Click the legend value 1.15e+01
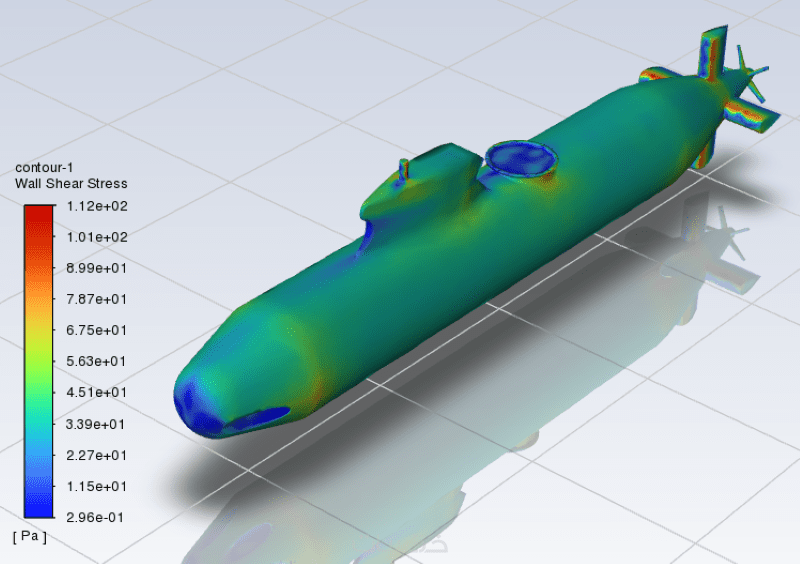 (x=96, y=486)
